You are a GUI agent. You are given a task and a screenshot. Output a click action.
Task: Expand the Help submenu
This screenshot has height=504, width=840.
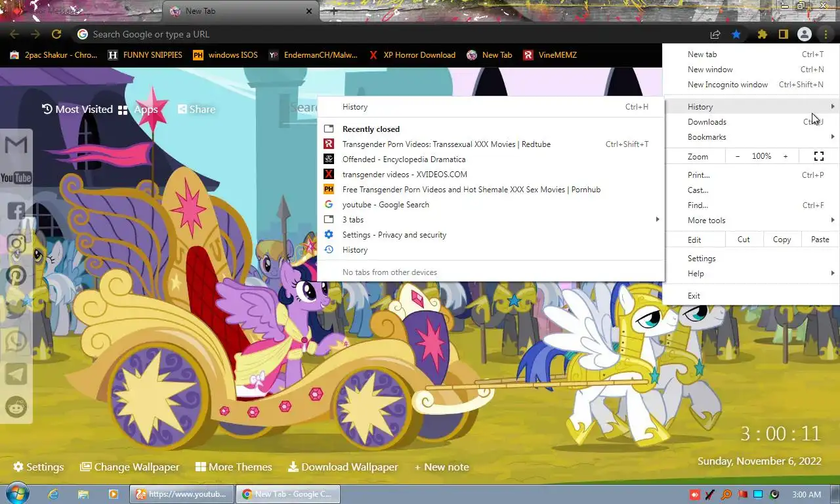(x=751, y=274)
